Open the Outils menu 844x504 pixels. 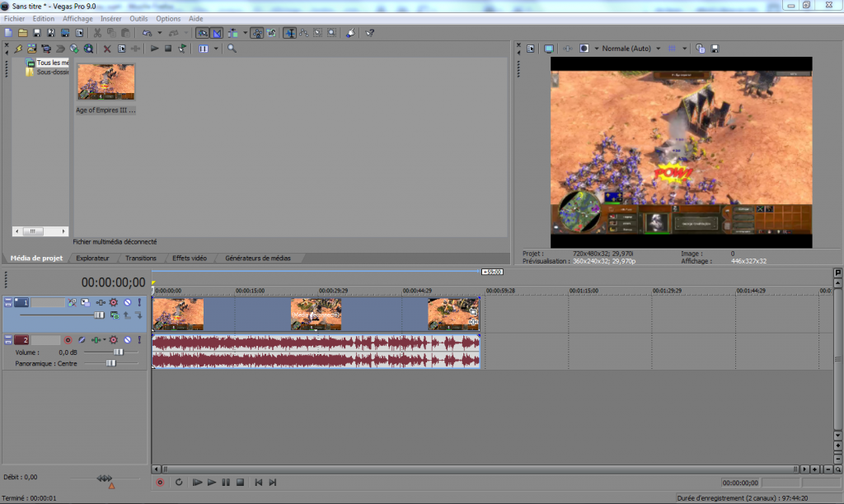pyautogui.click(x=138, y=18)
